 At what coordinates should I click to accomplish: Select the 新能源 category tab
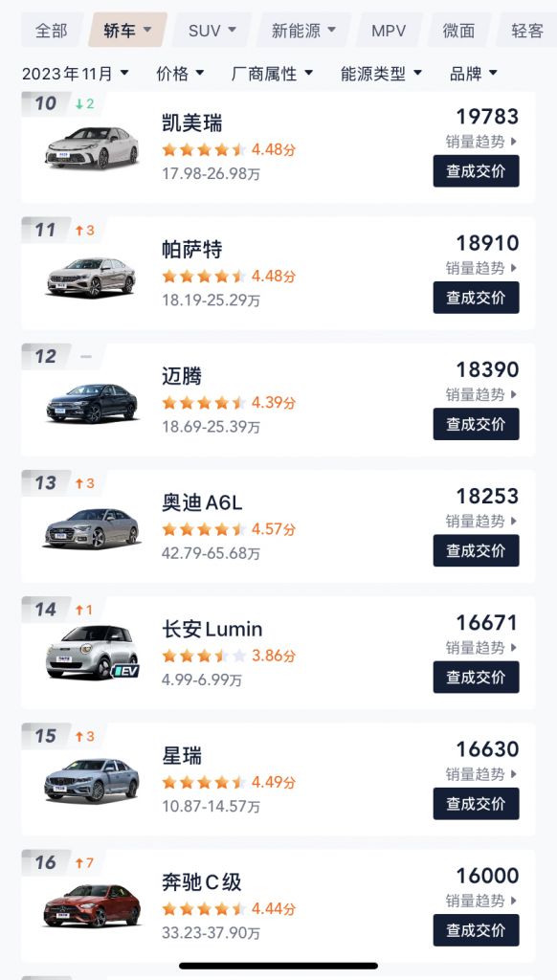(300, 30)
